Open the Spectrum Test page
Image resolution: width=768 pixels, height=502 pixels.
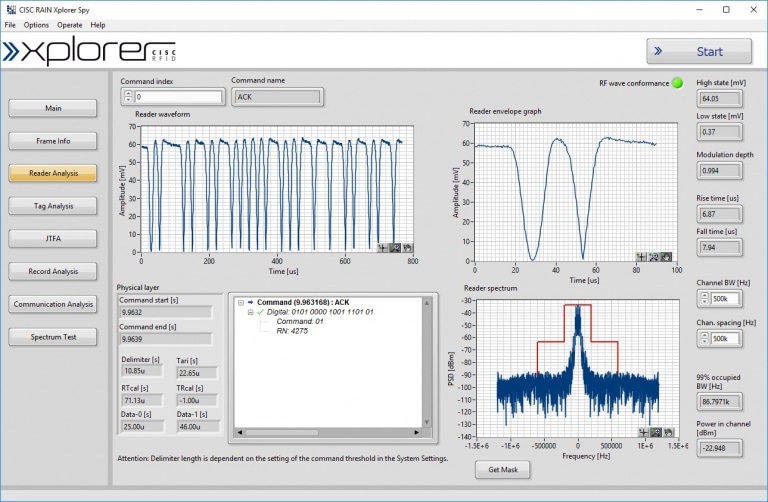53,337
